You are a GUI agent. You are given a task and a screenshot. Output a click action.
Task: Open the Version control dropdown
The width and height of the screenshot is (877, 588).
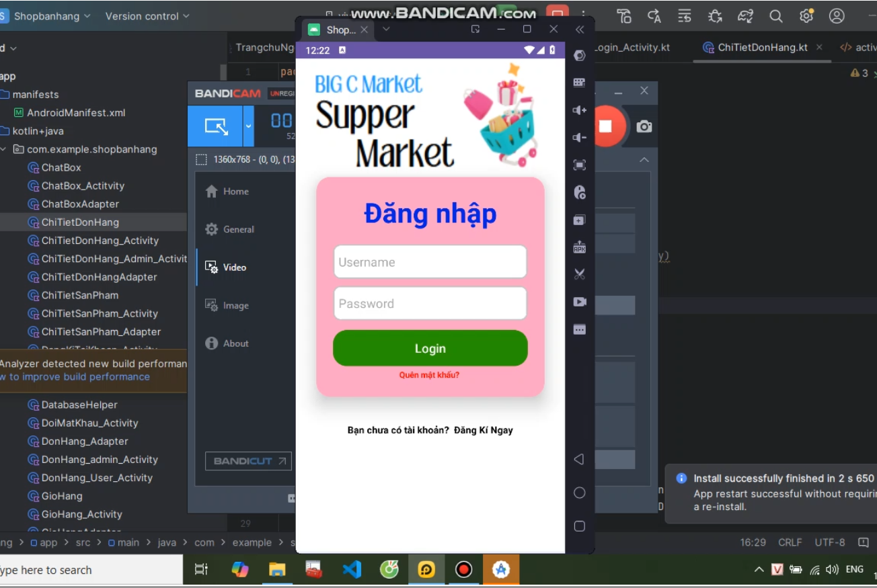[147, 16]
